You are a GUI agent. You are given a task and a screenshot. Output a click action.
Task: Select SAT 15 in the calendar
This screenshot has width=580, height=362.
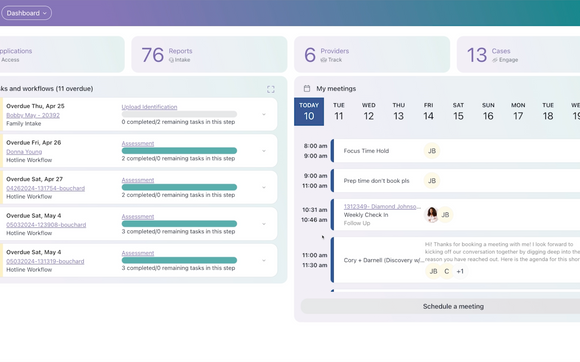(x=458, y=112)
